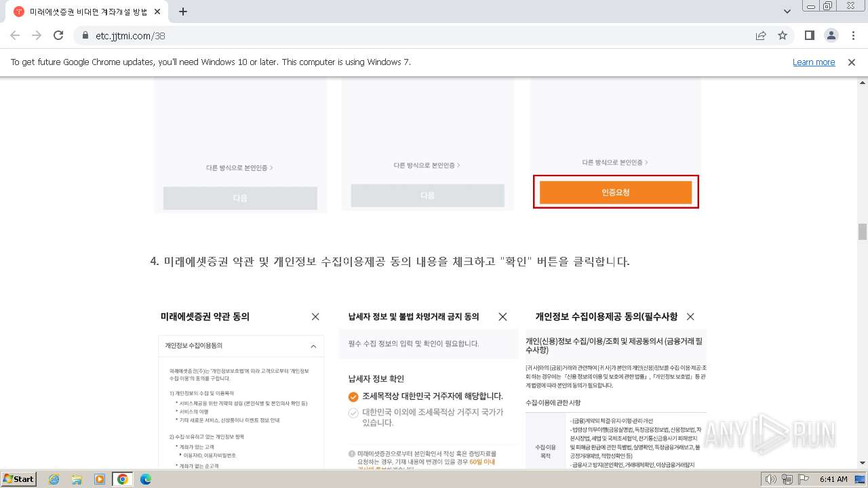View site information lock icon
The image size is (868, 488).
point(85,35)
